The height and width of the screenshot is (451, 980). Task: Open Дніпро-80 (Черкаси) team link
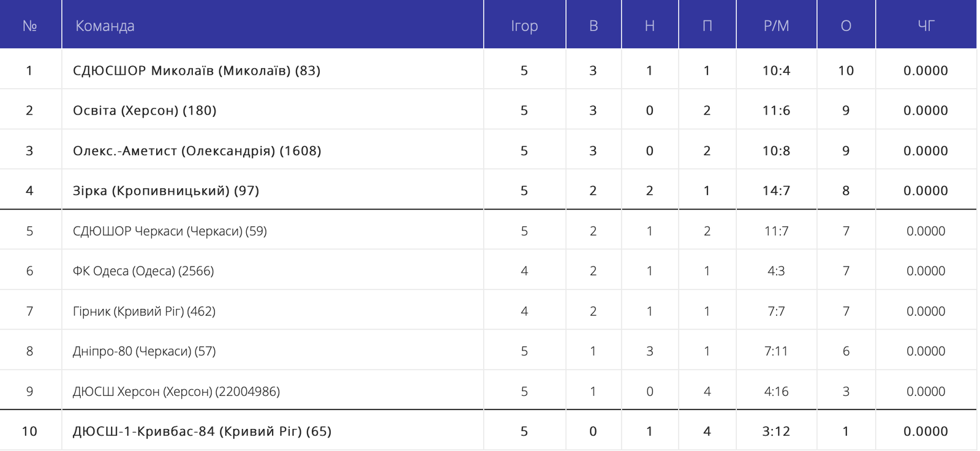144,351
